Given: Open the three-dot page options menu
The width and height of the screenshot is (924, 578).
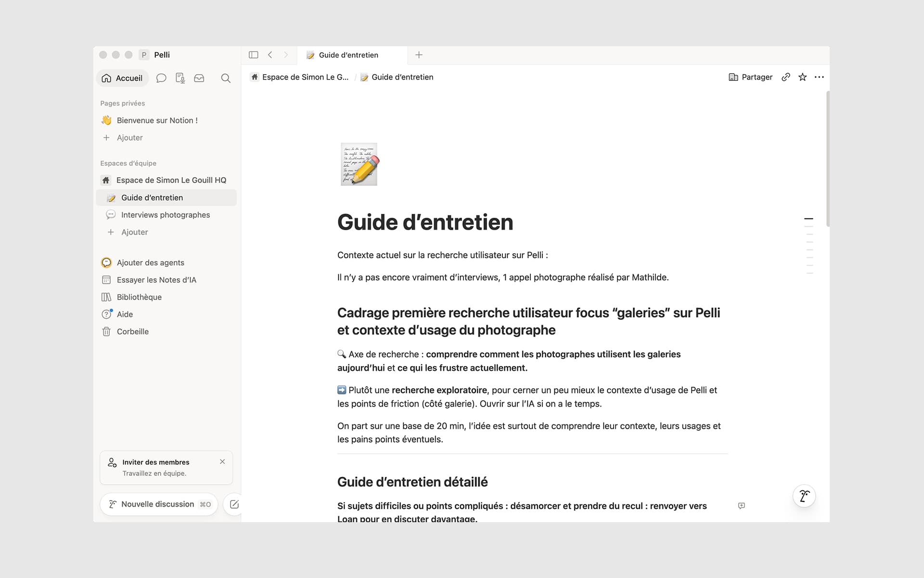Looking at the screenshot, I should tap(819, 77).
